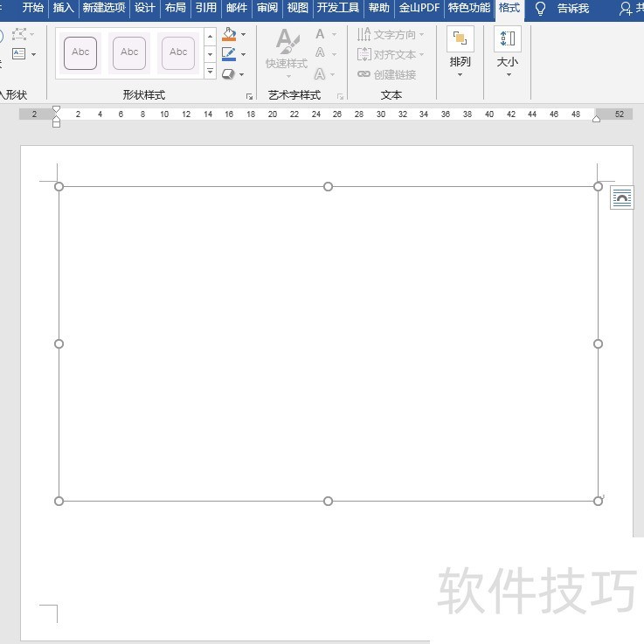Click the text fill A icon
The width and height of the screenshot is (644, 644).
(x=320, y=34)
